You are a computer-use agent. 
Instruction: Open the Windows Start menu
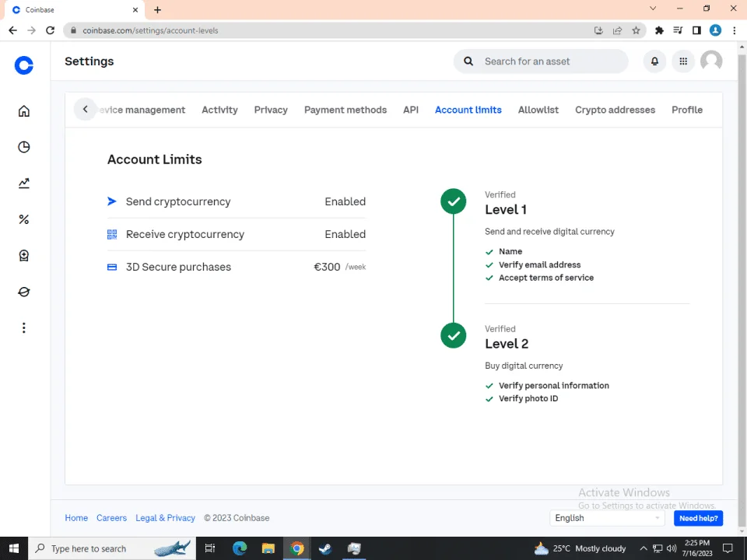[14, 548]
